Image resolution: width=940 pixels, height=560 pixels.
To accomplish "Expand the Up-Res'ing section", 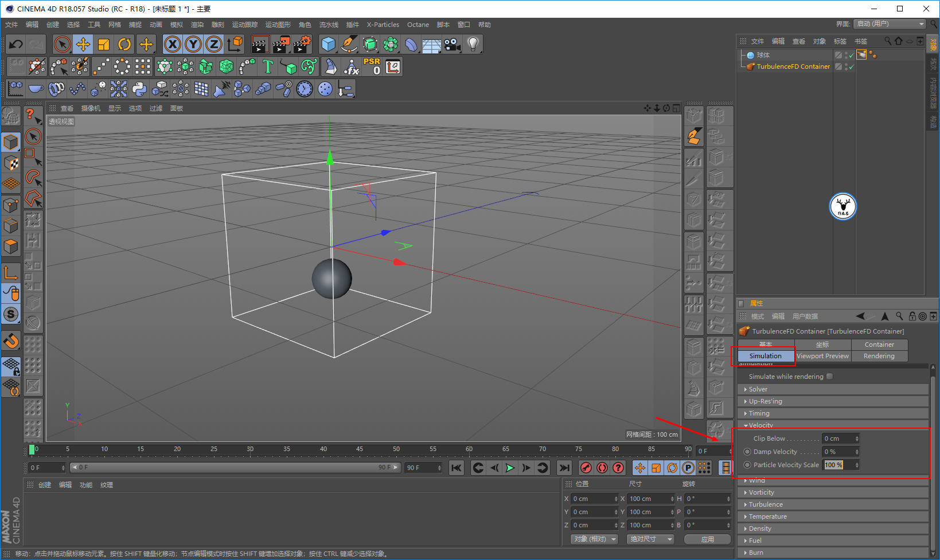I will [833, 401].
